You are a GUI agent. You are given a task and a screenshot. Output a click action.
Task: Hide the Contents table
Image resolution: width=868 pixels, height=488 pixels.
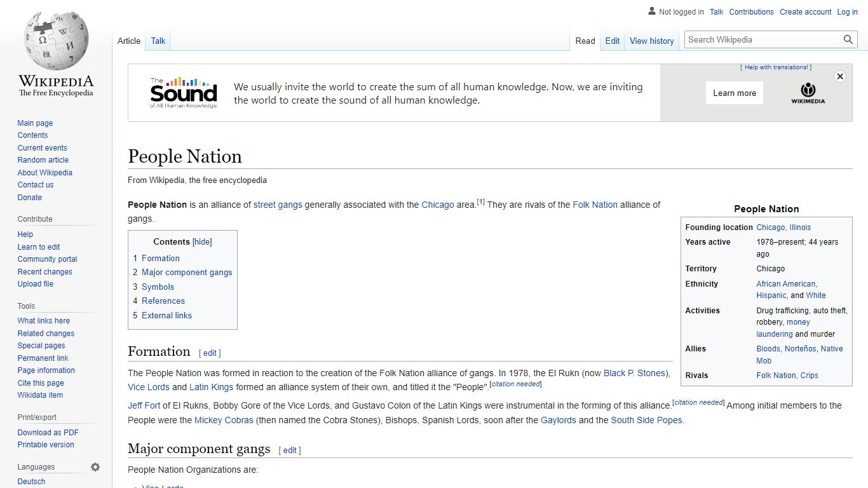(202, 241)
